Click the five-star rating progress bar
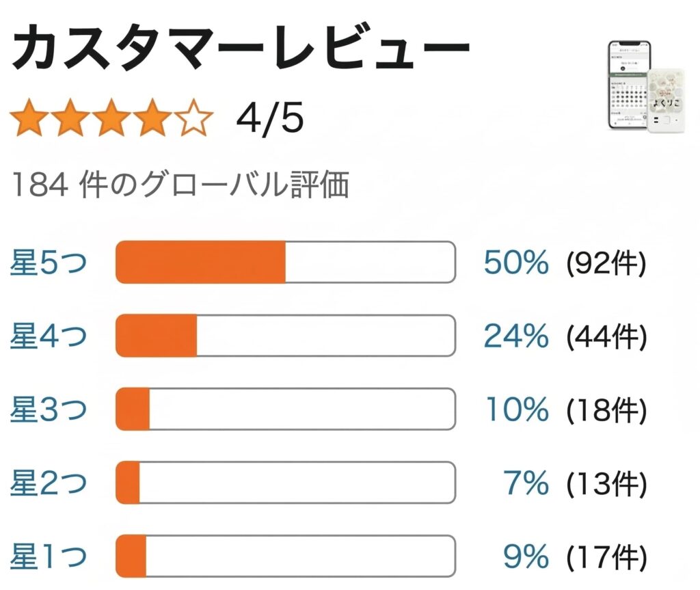700x590 pixels. pyautogui.click(x=287, y=261)
